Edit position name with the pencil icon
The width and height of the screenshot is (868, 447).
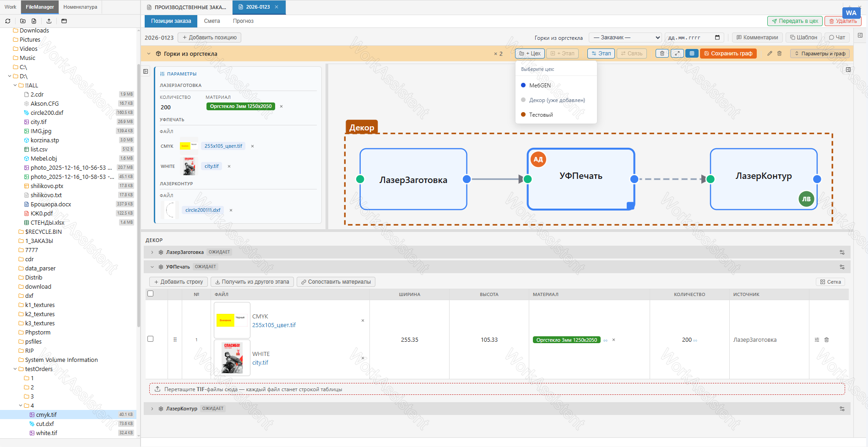pyautogui.click(x=770, y=54)
